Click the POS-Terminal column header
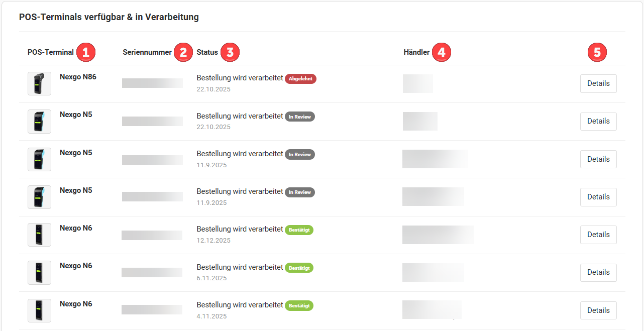 tap(51, 52)
